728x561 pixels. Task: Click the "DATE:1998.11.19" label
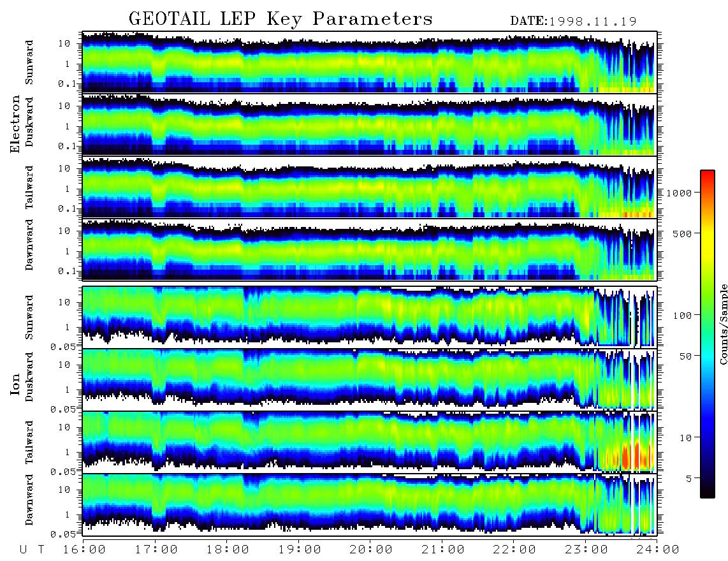[573, 21]
